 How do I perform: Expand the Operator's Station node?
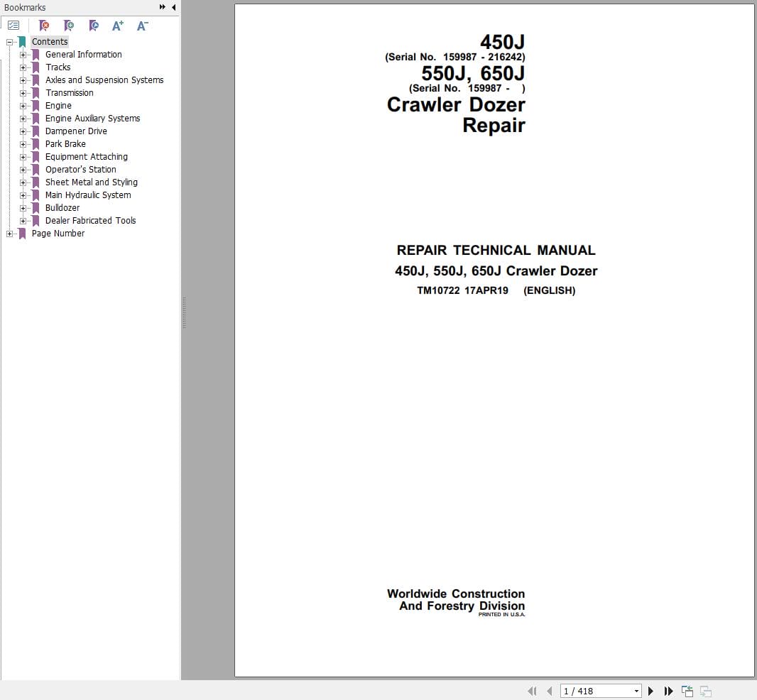point(23,170)
